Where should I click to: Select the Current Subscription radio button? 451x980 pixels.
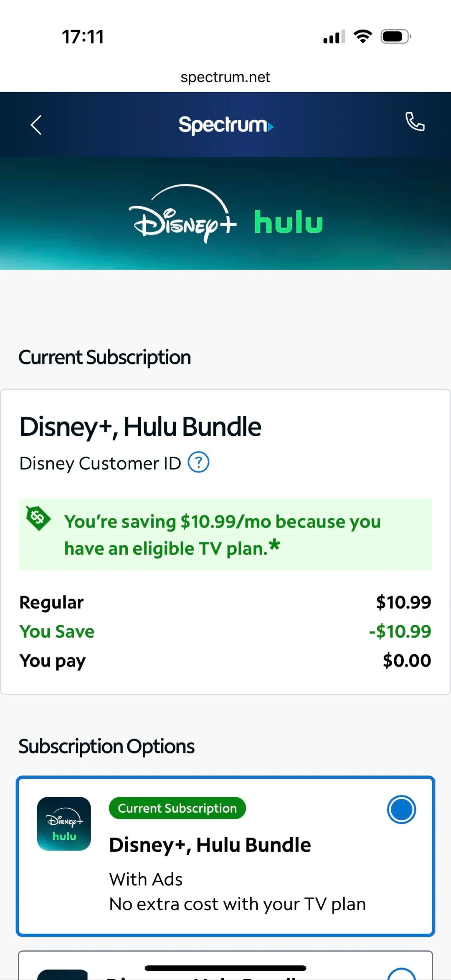coord(401,809)
